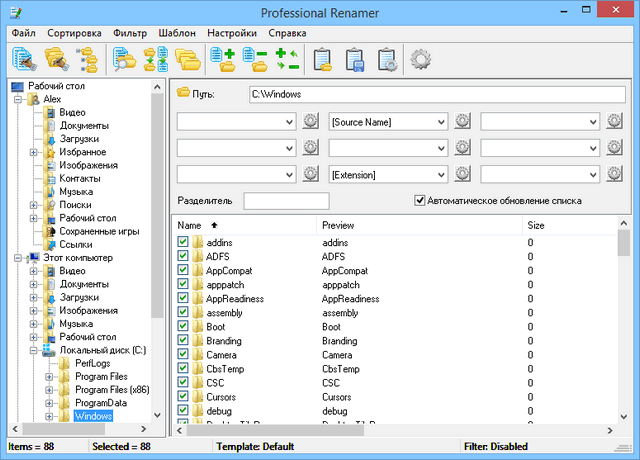Screen dimensions: 640x460
Task: Click the invert selection plus-minus icon
Action: (x=287, y=60)
